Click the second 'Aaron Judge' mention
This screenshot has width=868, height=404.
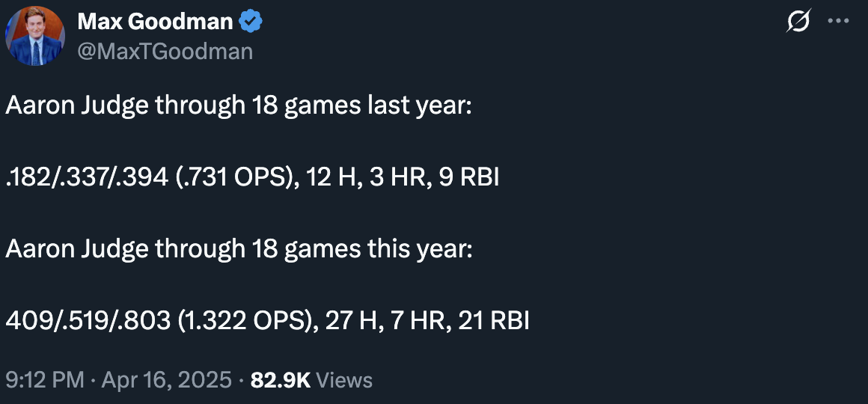click(77, 250)
